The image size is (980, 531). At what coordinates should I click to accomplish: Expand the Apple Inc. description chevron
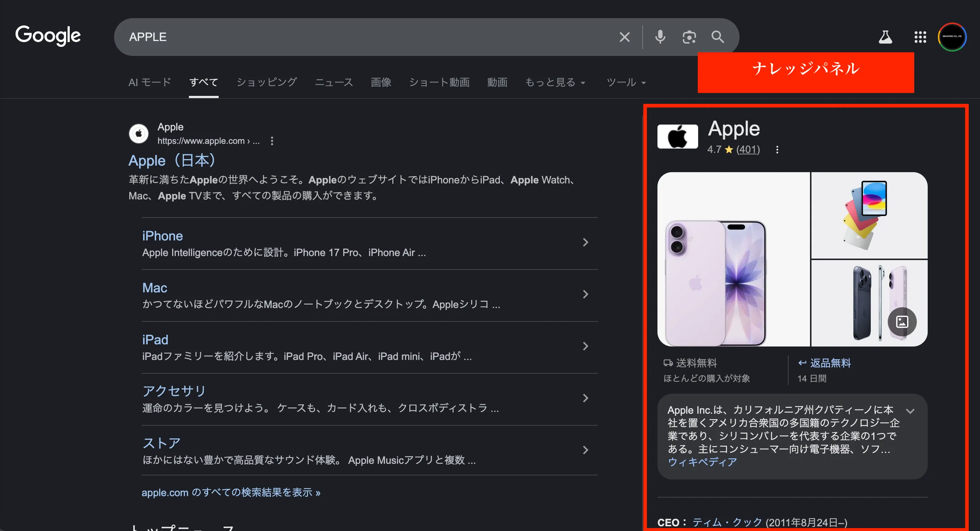pos(910,411)
